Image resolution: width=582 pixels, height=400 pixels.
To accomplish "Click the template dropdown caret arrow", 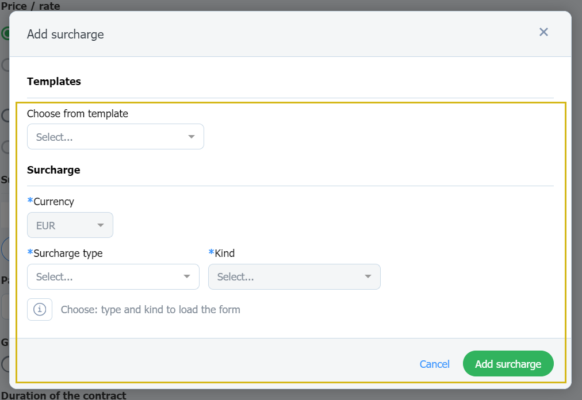I will click(191, 137).
